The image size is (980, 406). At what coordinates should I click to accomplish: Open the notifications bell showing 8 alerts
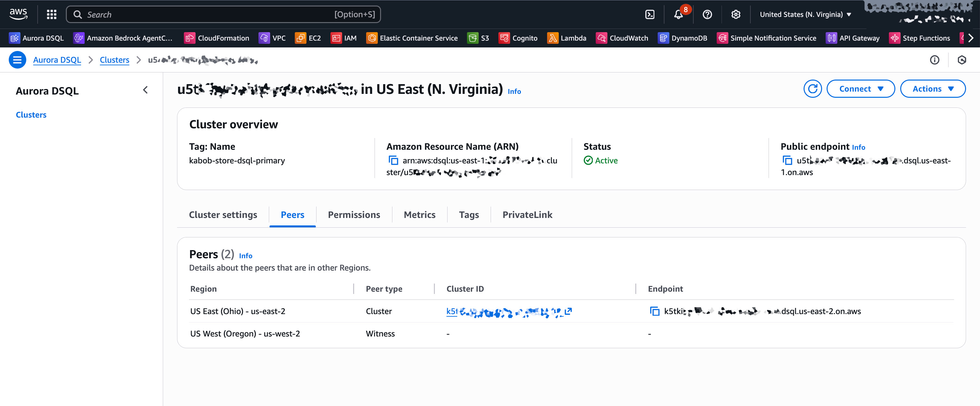click(x=679, y=14)
